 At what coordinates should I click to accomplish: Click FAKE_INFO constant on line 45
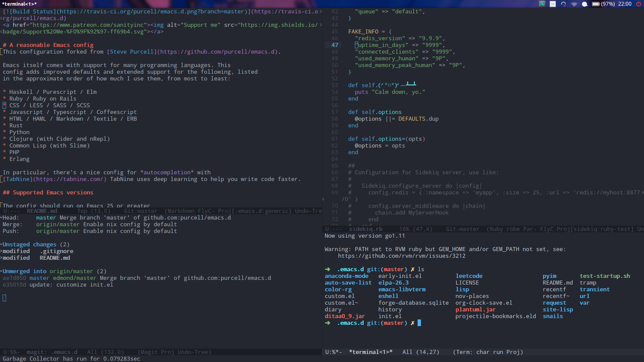click(363, 32)
